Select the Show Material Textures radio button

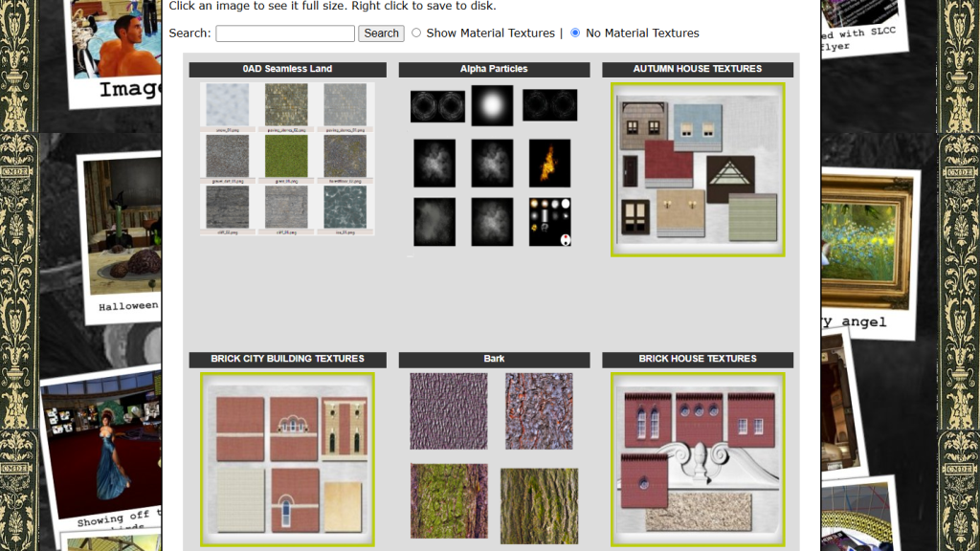(x=416, y=33)
